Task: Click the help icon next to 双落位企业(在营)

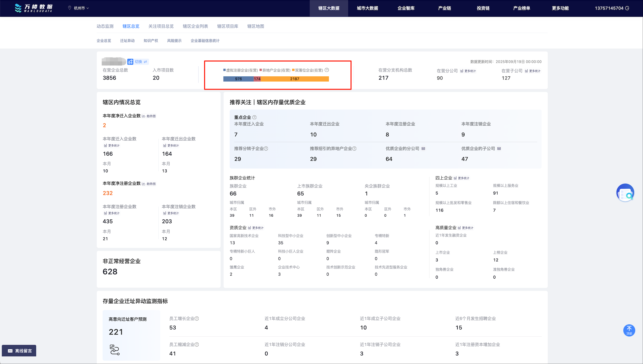Action: pos(327,70)
